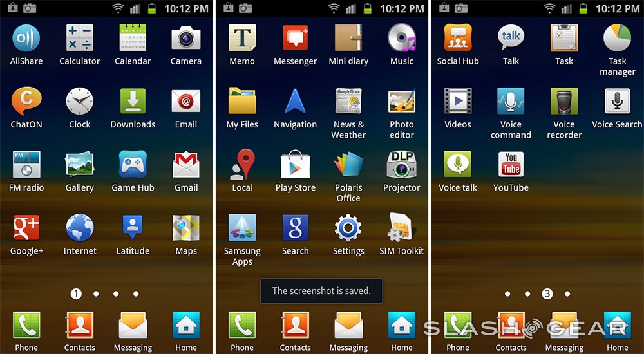Launch the YouTube app
The image size is (644, 354).
click(511, 164)
